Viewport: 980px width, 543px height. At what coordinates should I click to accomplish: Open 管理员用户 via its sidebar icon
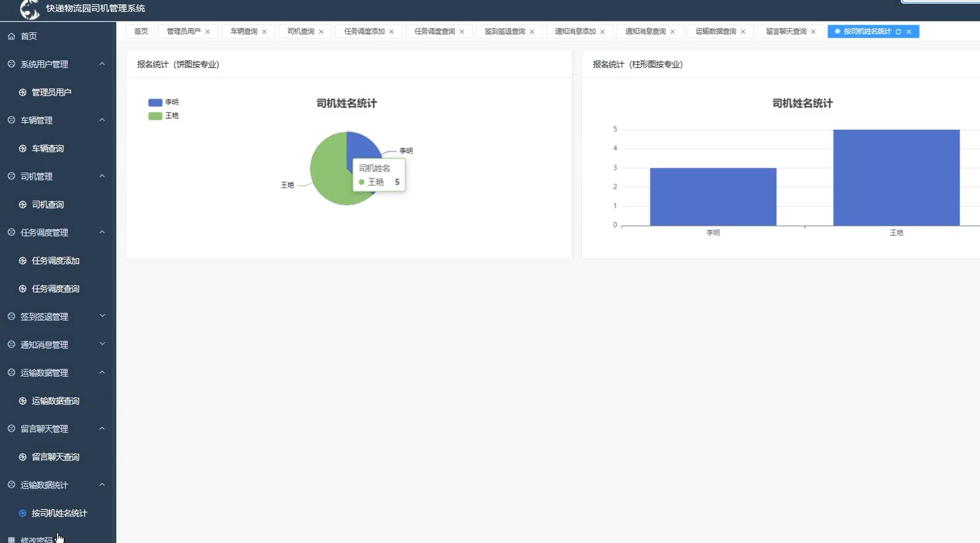click(22, 92)
